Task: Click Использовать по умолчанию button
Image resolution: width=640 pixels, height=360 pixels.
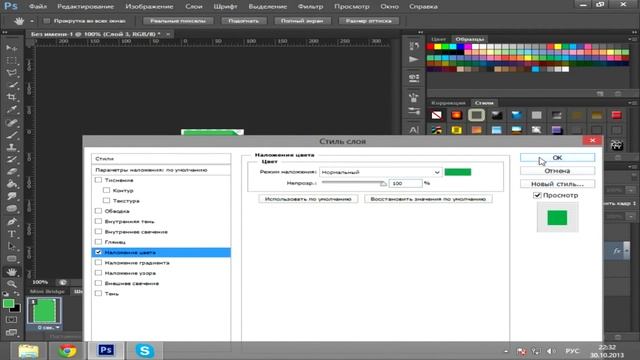Action: [308, 199]
